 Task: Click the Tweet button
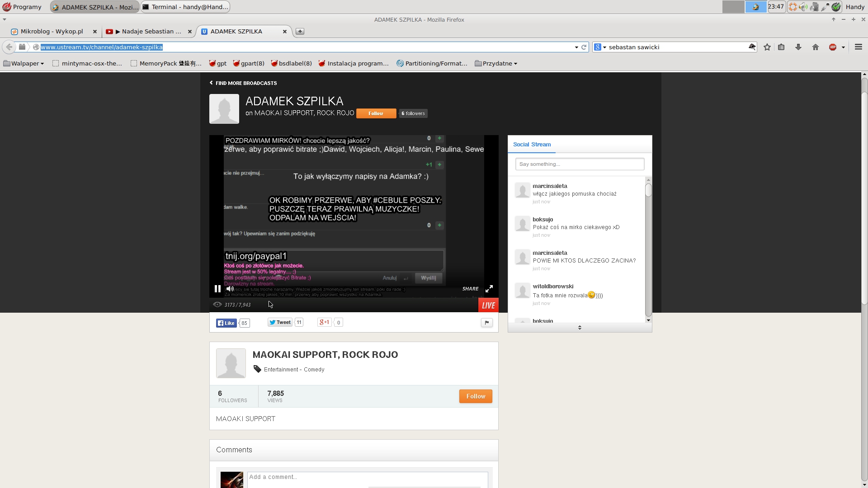pyautogui.click(x=280, y=323)
